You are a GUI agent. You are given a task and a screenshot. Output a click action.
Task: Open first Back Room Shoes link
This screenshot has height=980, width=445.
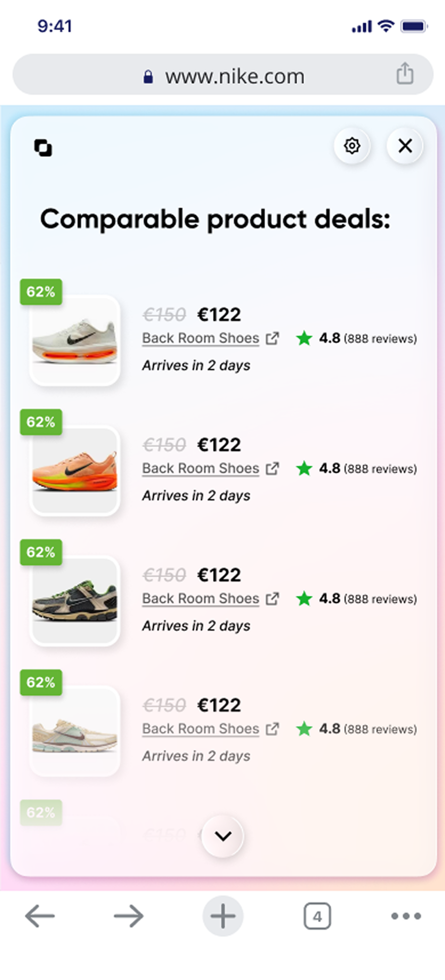(201, 339)
